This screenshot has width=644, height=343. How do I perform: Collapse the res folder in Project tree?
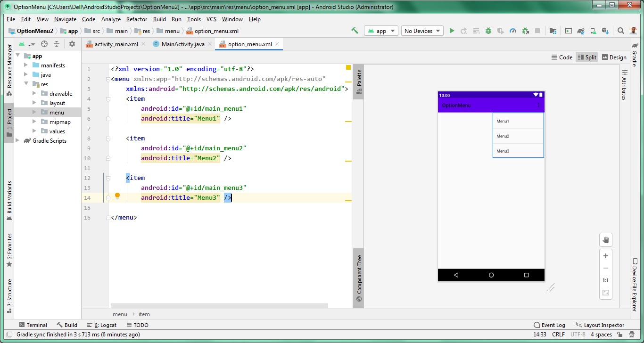point(27,84)
